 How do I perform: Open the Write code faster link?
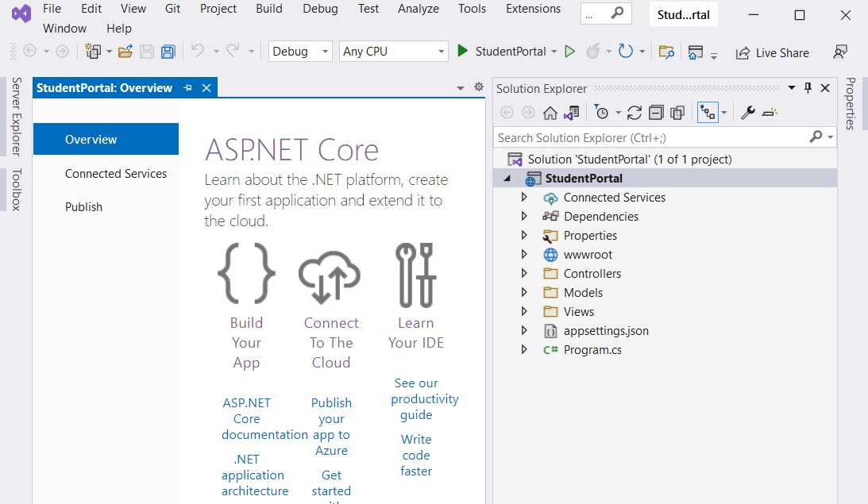[416, 456]
